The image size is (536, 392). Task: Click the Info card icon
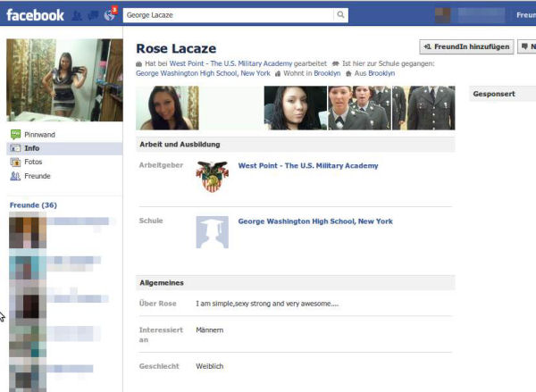pyautogui.click(x=15, y=148)
